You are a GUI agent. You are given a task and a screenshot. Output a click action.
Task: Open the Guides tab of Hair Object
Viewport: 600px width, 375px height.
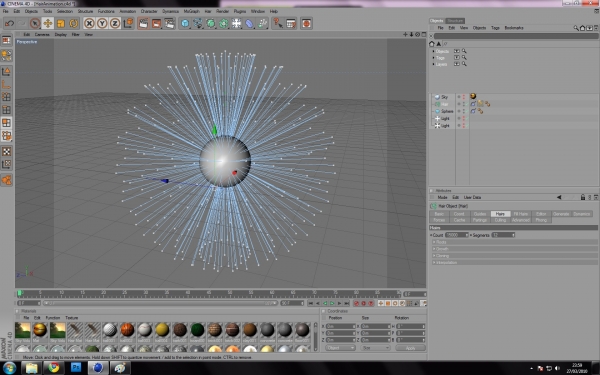(480, 214)
